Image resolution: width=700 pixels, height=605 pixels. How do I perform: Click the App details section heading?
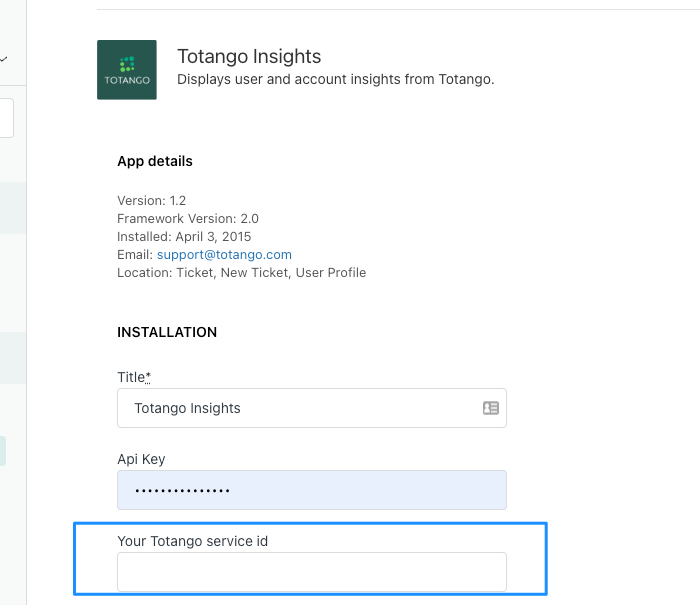(x=154, y=161)
